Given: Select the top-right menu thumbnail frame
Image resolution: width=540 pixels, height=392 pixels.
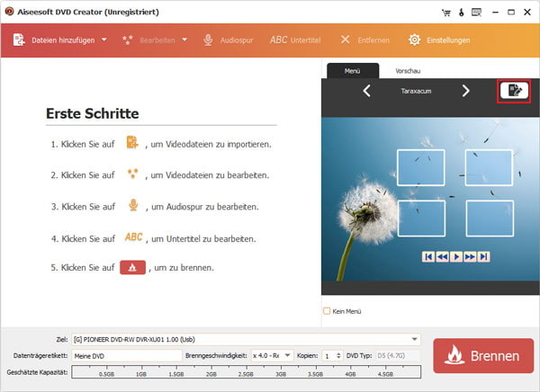Looking at the screenshot, I should click(489, 167).
